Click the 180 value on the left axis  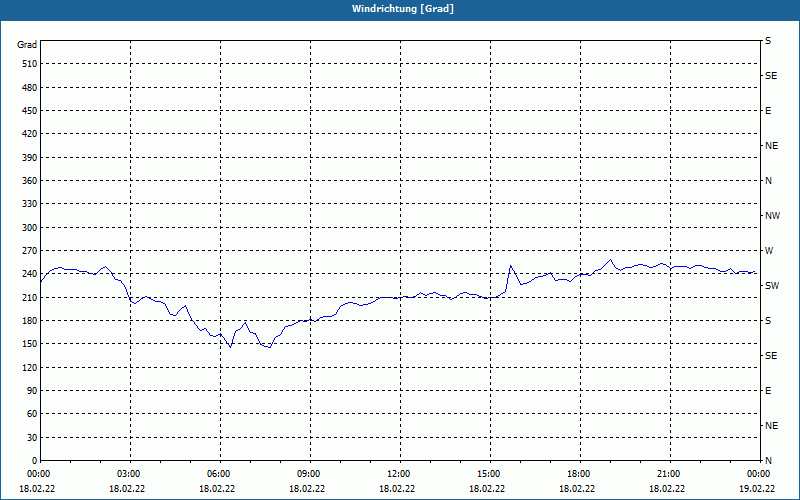coord(30,321)
